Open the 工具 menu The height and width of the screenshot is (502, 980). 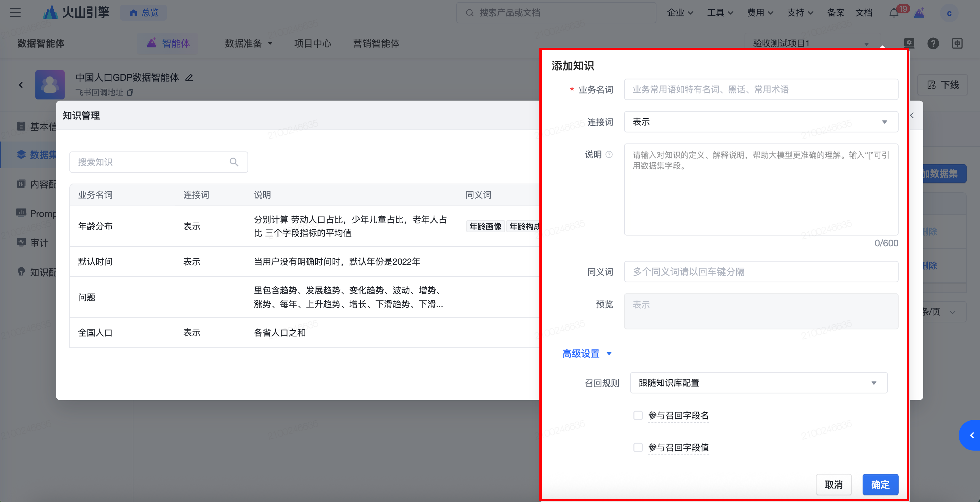(720, 13)
